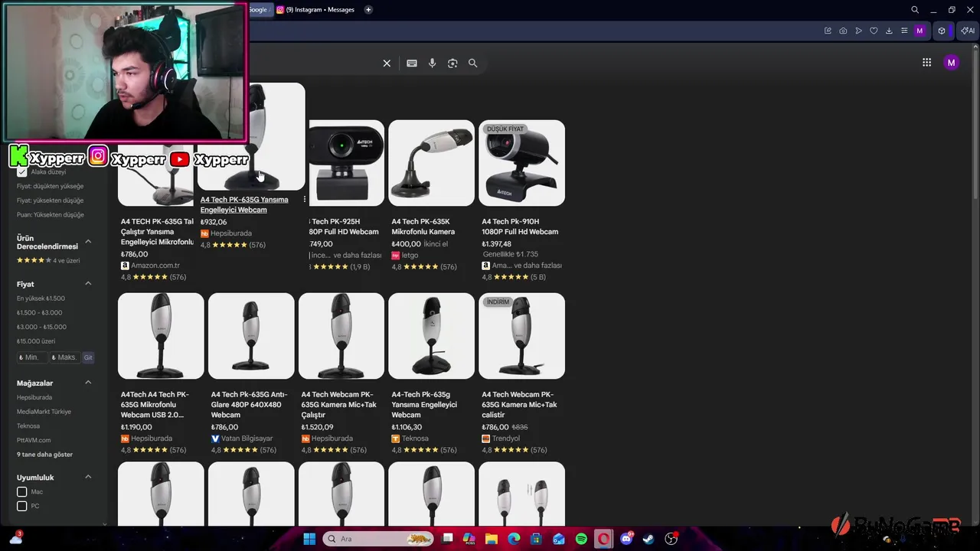Image resolution: width=980 pixels, height=551 pixels.
Task: Collapse the Uyumluluk filter section
Action: coord(88,477)
